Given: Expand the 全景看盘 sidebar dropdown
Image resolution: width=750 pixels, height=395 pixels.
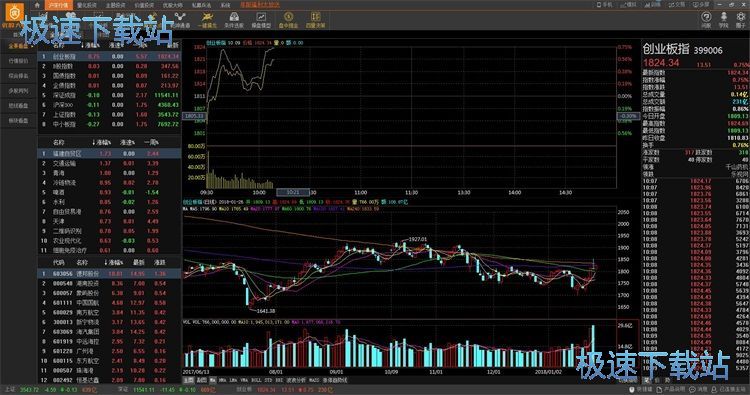Looking at the screenshot, I should pos(20,46).
